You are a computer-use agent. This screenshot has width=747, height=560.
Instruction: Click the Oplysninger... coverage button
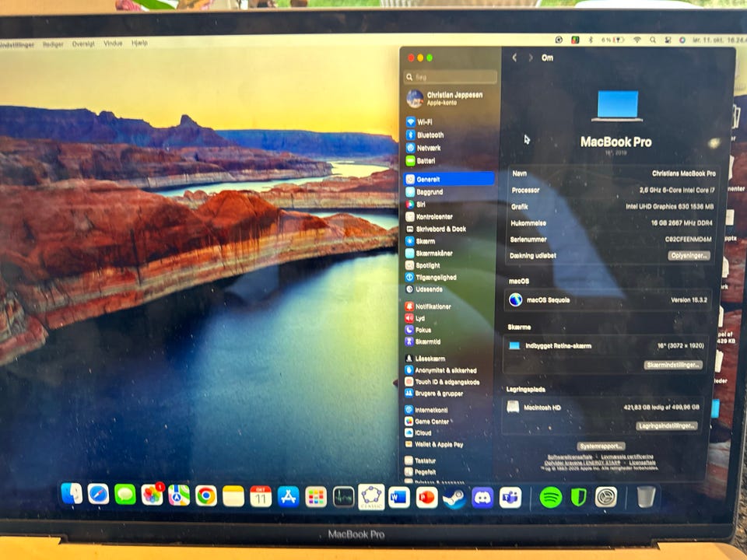(689, 256)
